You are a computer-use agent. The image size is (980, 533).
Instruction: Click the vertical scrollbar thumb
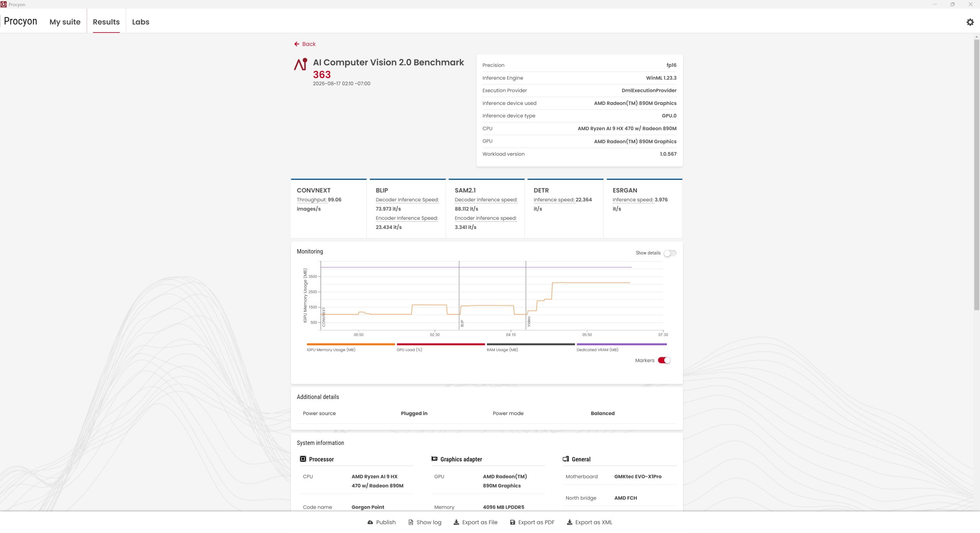(977, 174)
